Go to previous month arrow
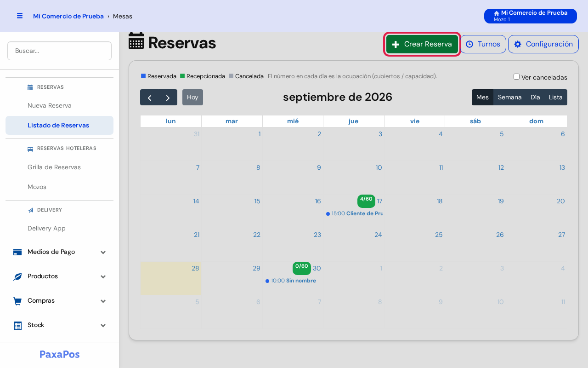This screenshot has height=368, width=588. tap(149, 98)
